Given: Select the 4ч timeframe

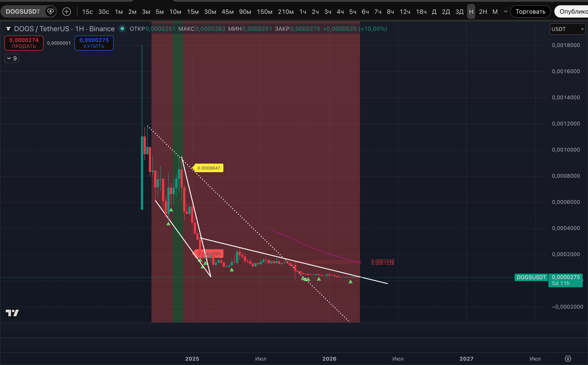Looking at the screenshot, I should point(340,12).
